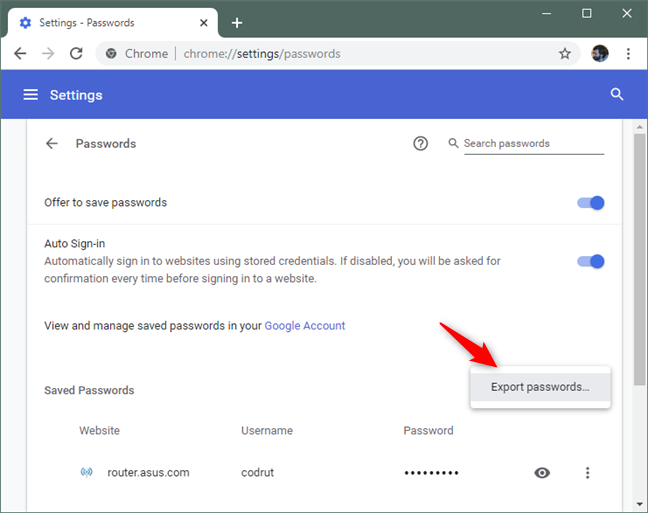Open a new tab with plus button
Viewport: 648px width, 513px height.
point(237,22)
